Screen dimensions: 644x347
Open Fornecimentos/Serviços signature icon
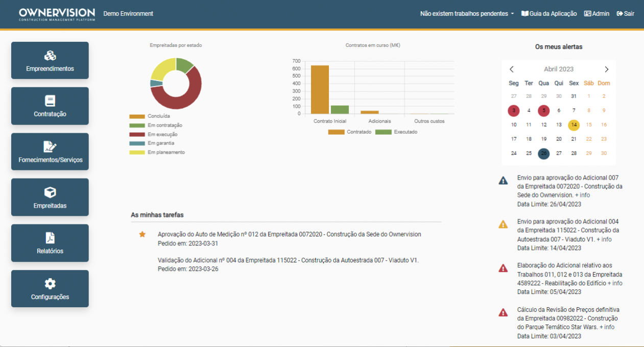tap(50, 147)
